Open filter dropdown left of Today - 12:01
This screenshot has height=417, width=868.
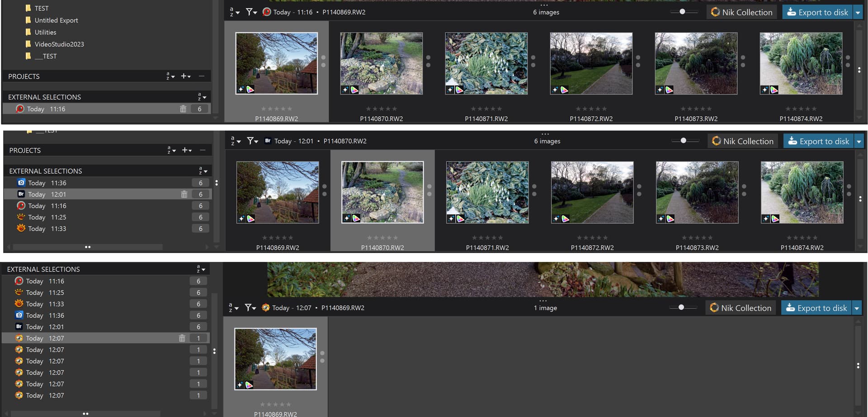click(x=252, y=141)
